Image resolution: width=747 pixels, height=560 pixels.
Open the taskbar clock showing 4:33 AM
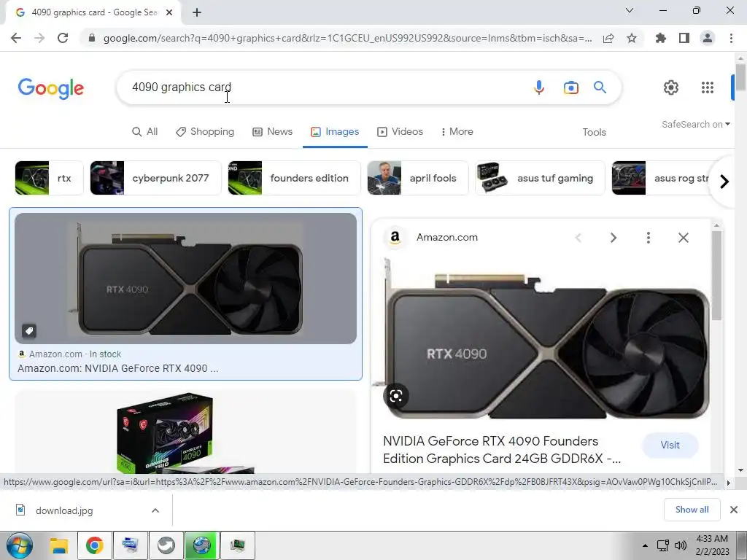click(x=712, y=545)
